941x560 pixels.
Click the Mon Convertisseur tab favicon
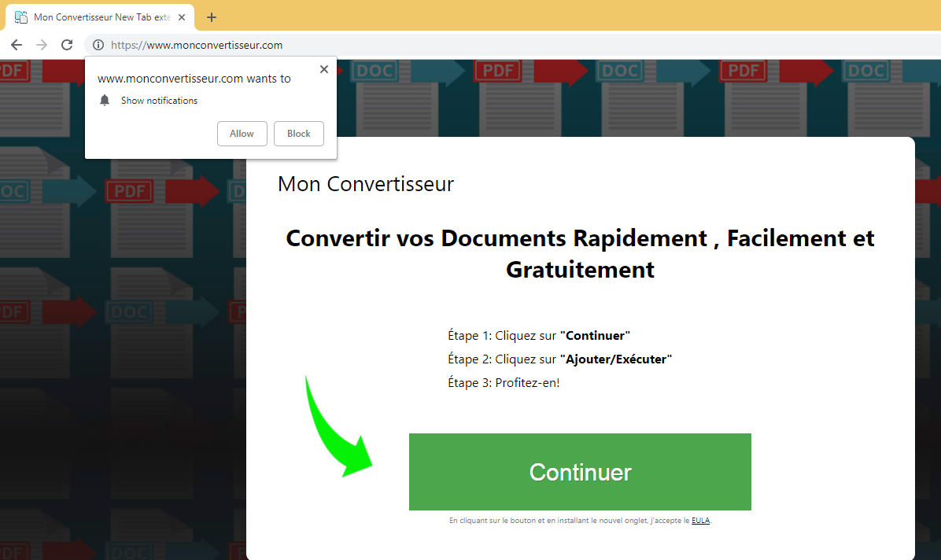tap(21, 17)
